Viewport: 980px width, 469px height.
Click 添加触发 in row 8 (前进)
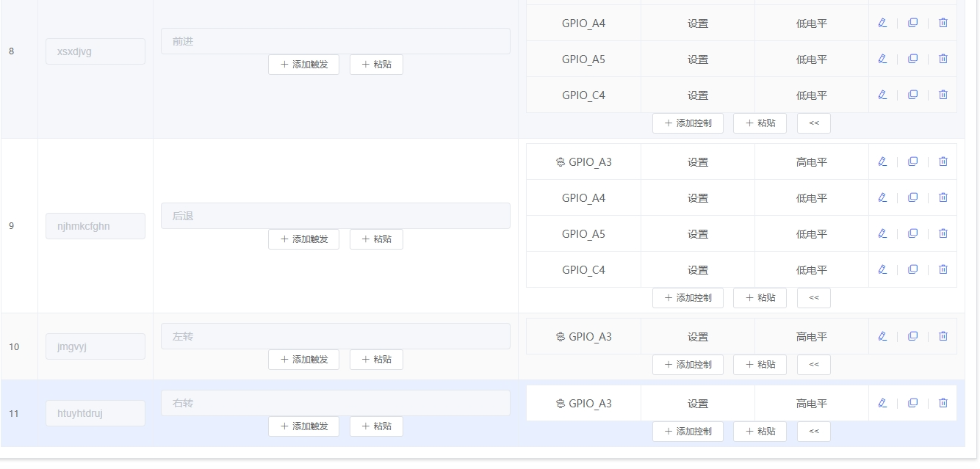point(303,65)
